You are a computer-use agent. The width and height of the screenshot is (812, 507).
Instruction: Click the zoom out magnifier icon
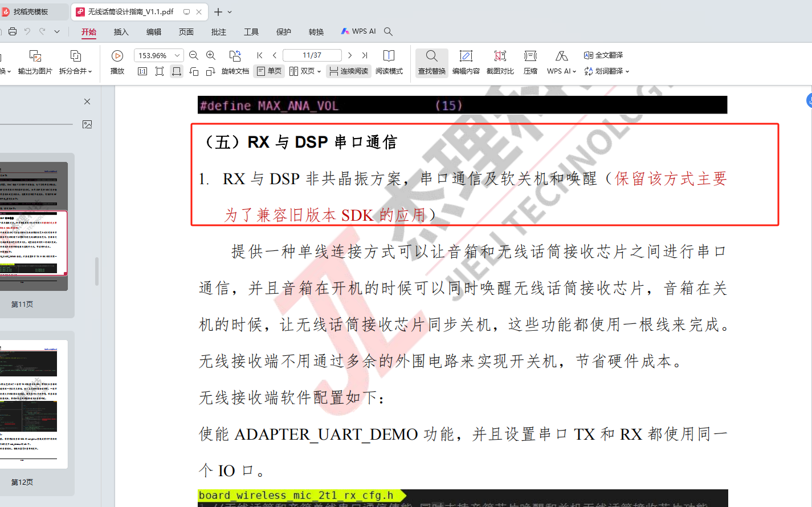194,55
